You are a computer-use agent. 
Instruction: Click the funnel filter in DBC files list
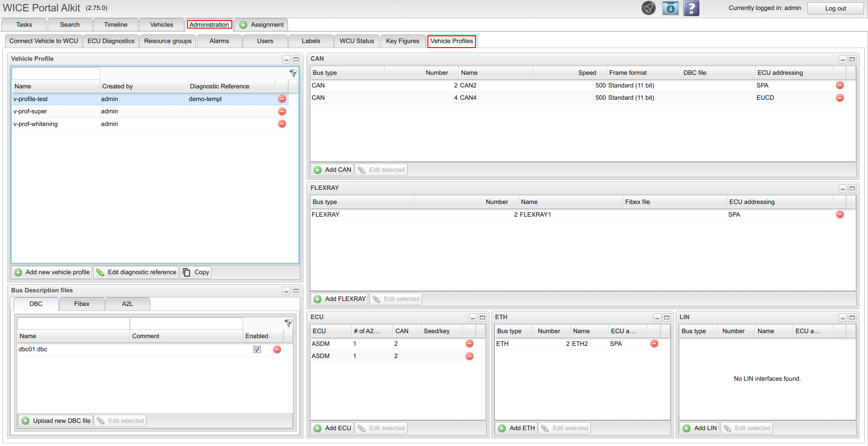point(288,323)
